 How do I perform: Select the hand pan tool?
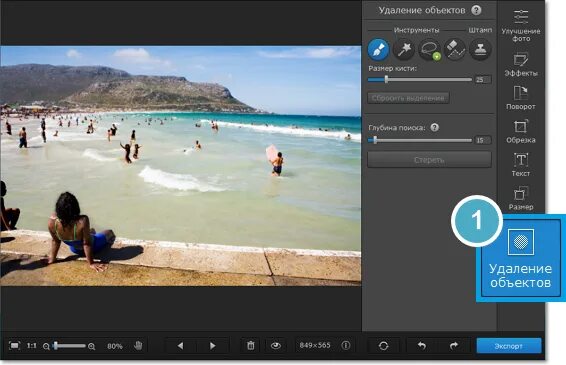pos(138,346)
